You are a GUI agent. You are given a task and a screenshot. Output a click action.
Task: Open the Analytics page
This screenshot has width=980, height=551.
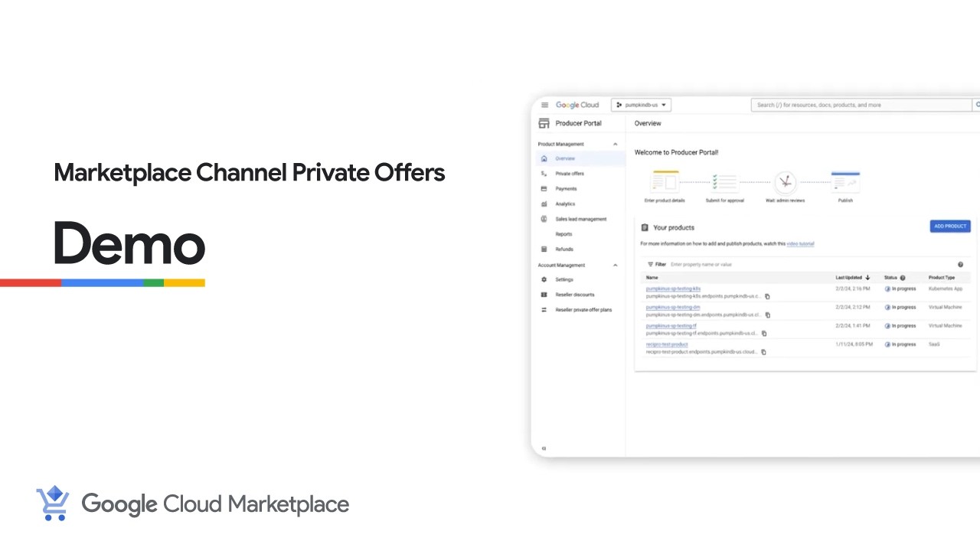(565, 204)
